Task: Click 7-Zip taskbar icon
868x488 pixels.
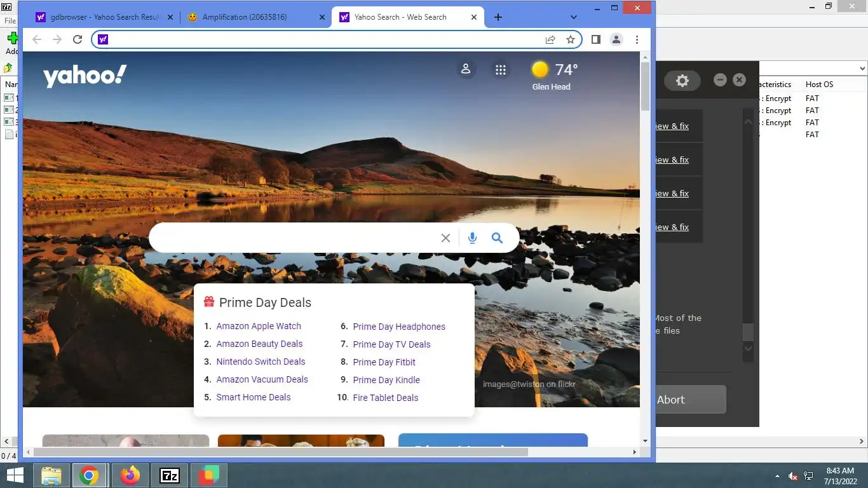Action: coord(170,475)
